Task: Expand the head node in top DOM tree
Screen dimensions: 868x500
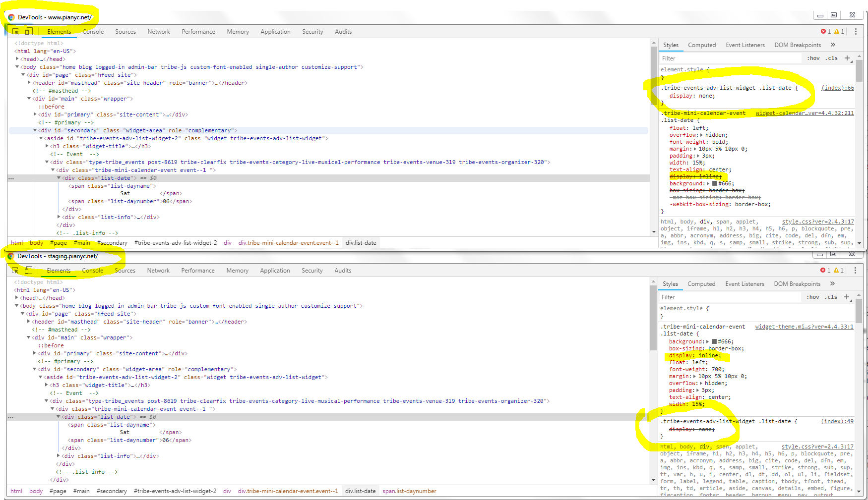Action: point(17,59)
